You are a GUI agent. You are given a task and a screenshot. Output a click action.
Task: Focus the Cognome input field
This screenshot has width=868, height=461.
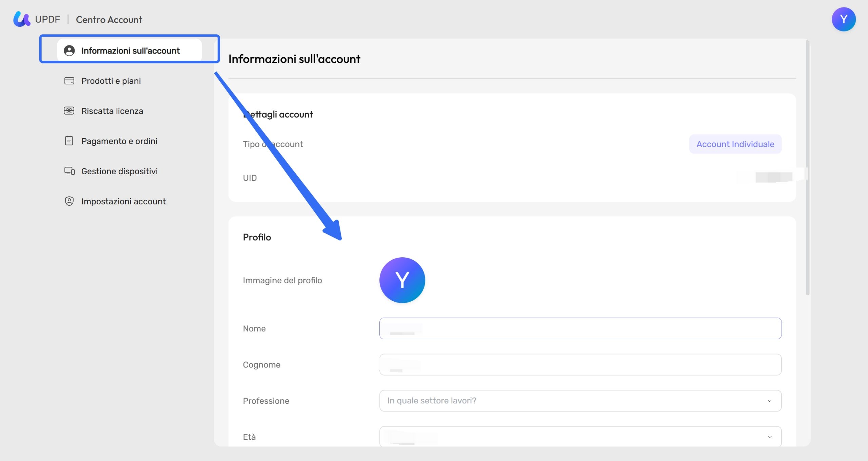point(580,365)
